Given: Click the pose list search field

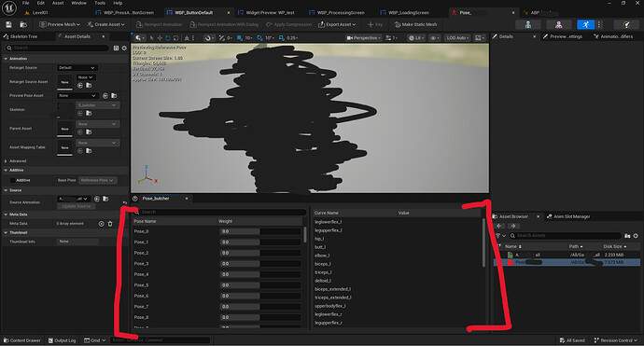Looking at the screenshot, I should click(219, 213).
